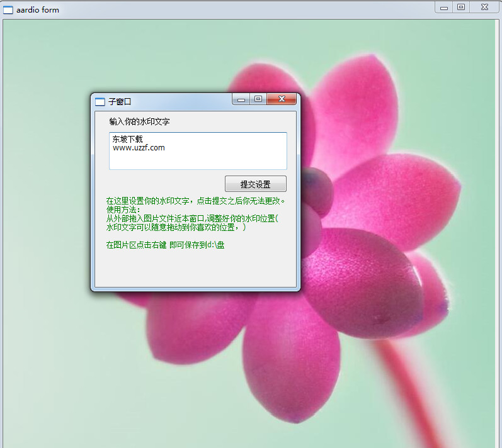Minimize the aardio form window
502x448 pixels.
pyautogui.click(x=443, y=8)
